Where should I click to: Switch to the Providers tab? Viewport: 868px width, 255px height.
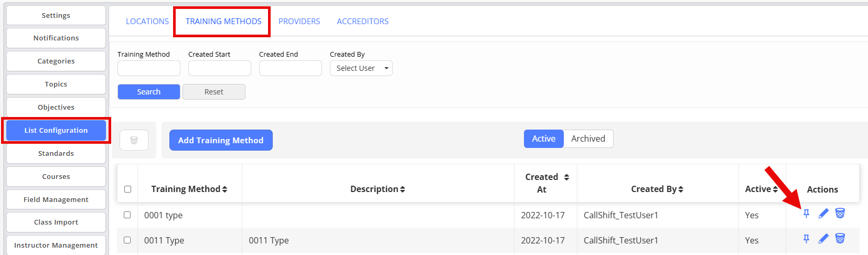coord(299,22)
